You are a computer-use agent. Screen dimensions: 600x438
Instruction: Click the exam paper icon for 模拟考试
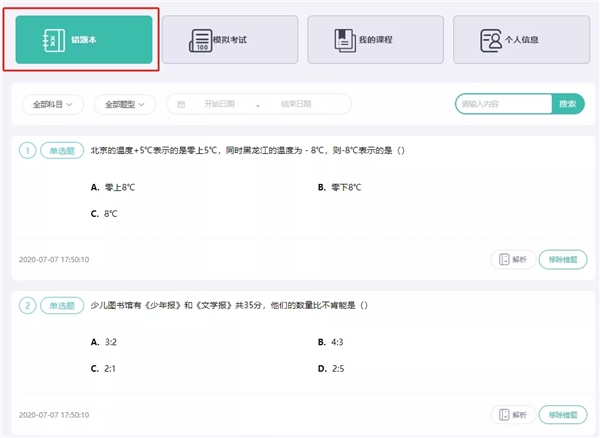(201, 41)
